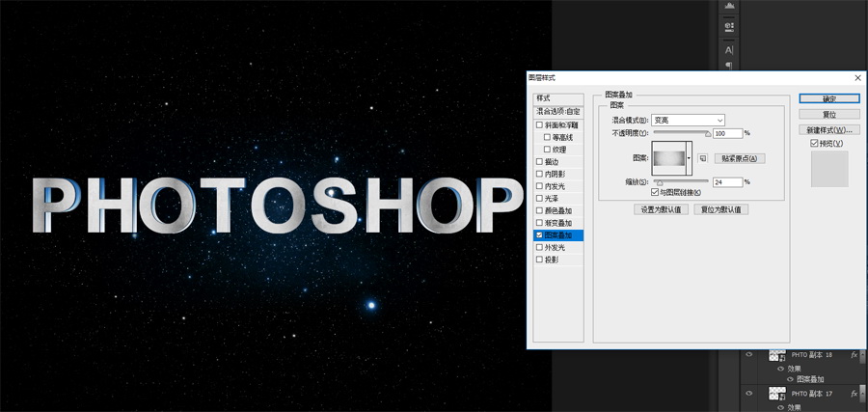Viewport: 868px width, 412px height.
Task: Select the 内阴影 style entry label
Action: pos(555,174)
